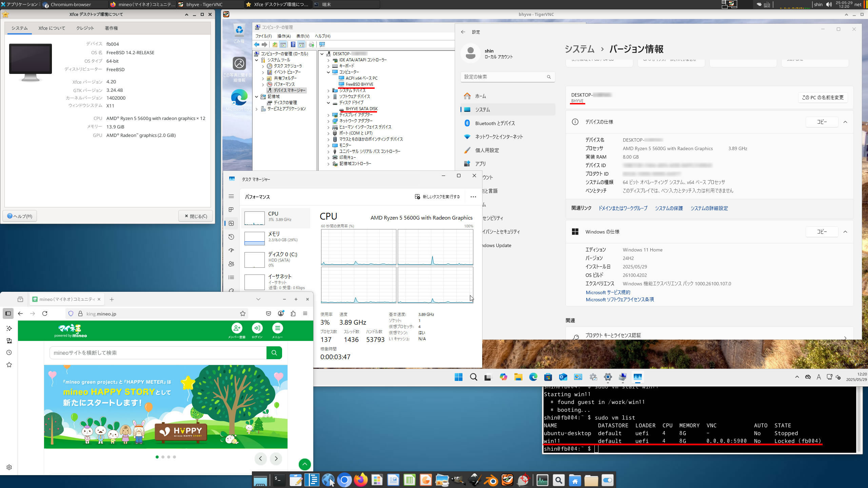This screenshot has height=488, width=868.
Task: Click Firefox bookmark star in address bar
Action: coord(243,314)
